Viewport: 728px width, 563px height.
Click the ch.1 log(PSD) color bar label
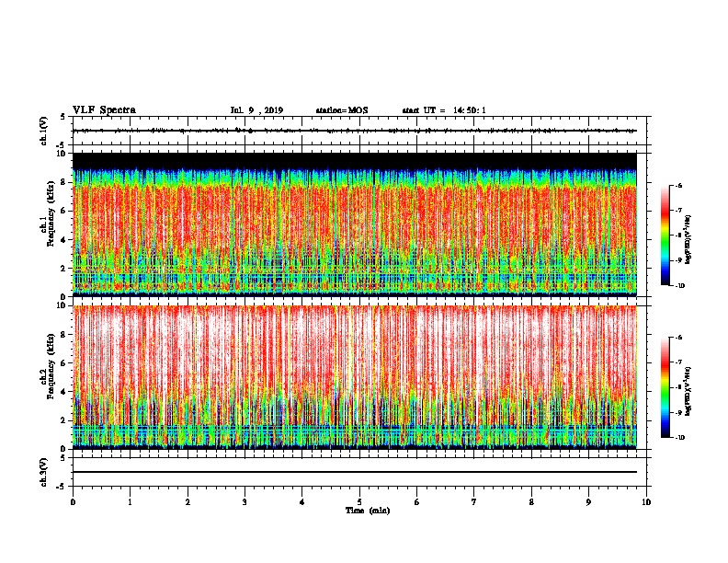pos(688,240)
